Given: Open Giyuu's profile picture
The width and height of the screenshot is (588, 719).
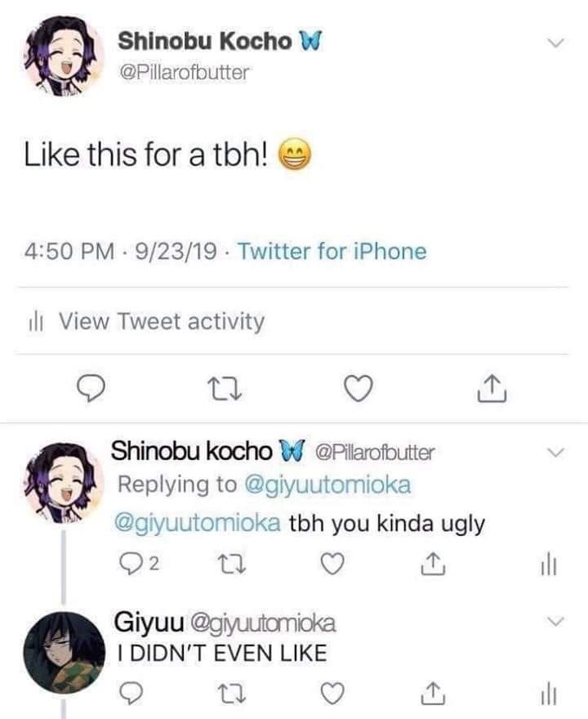Looking at the screenshot, I should pyautogui.click(x=64, y=651).
